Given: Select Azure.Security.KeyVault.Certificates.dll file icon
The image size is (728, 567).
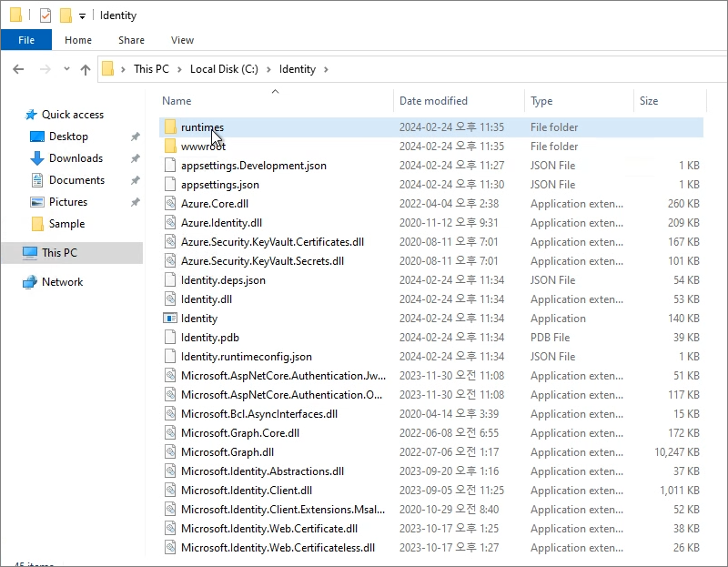Looking at the screenshot, I should tap(170, 241).
